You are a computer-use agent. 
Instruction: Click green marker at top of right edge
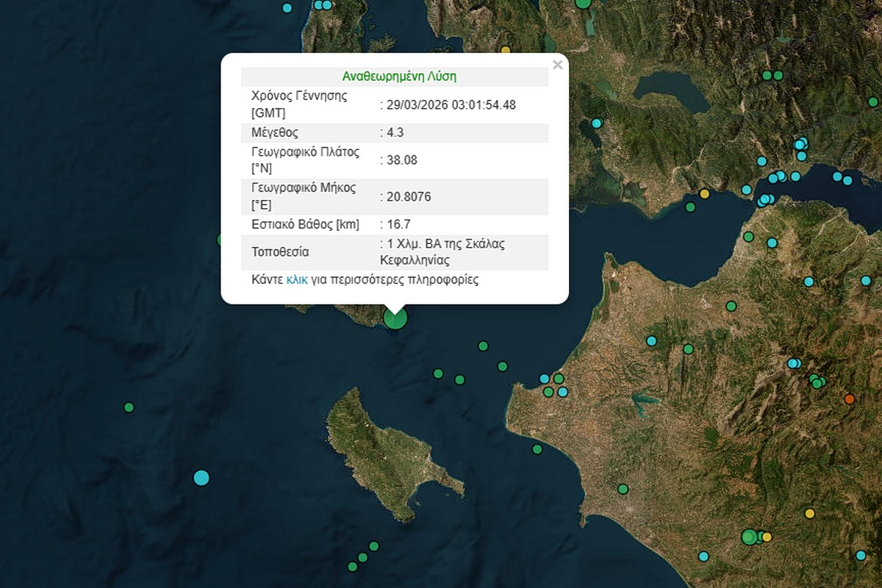[873, 101]
